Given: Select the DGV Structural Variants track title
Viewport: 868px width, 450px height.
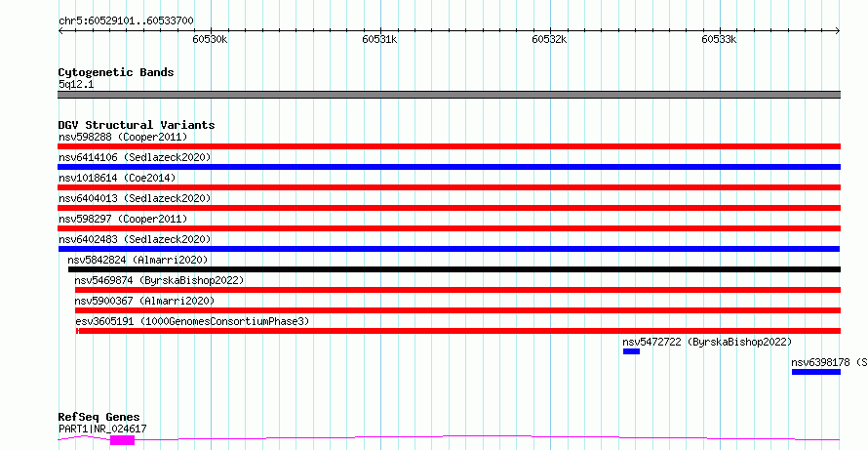Looking at the screenshot, I should (x=137, y=125).
